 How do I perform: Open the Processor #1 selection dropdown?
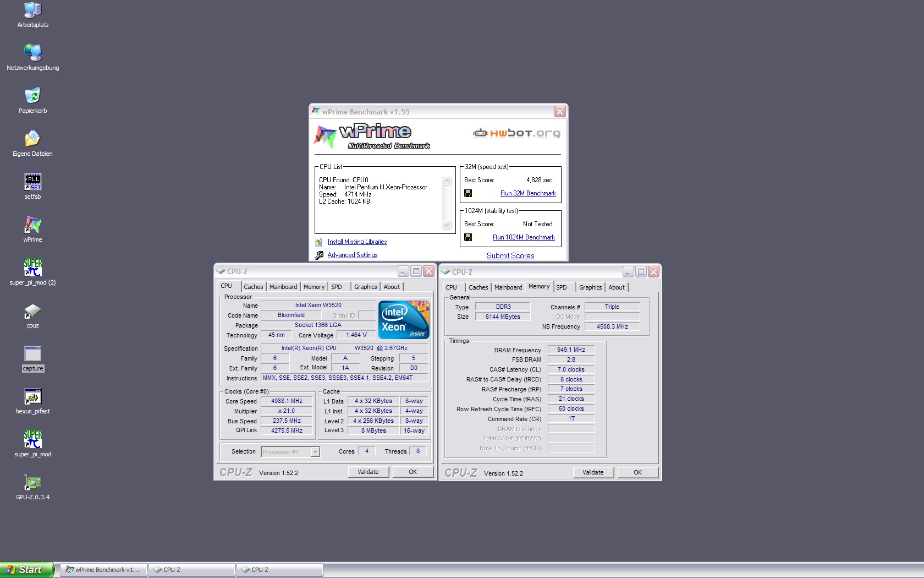click(x=315, y=452)
